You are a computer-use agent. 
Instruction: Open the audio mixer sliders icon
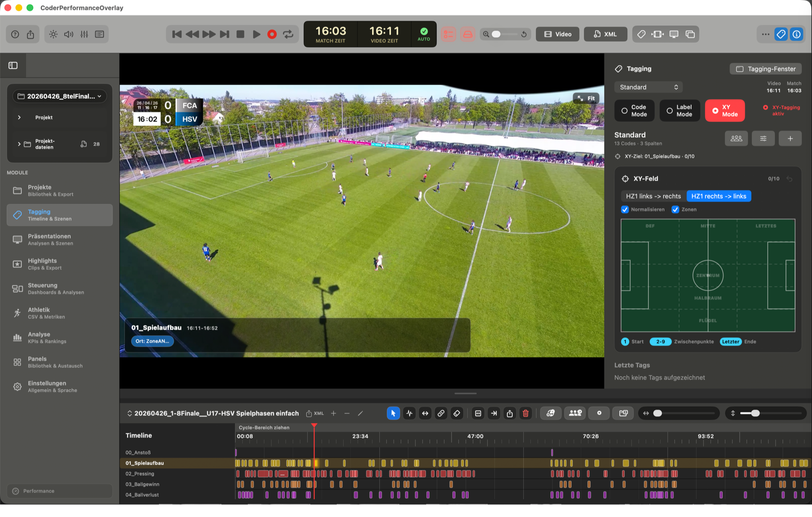(84, 34)
